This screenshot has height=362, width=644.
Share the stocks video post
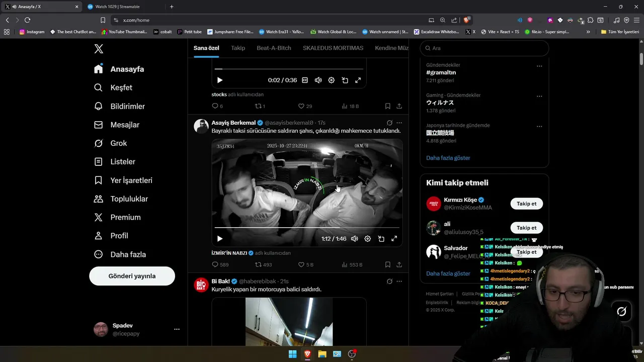pos(399,106)
